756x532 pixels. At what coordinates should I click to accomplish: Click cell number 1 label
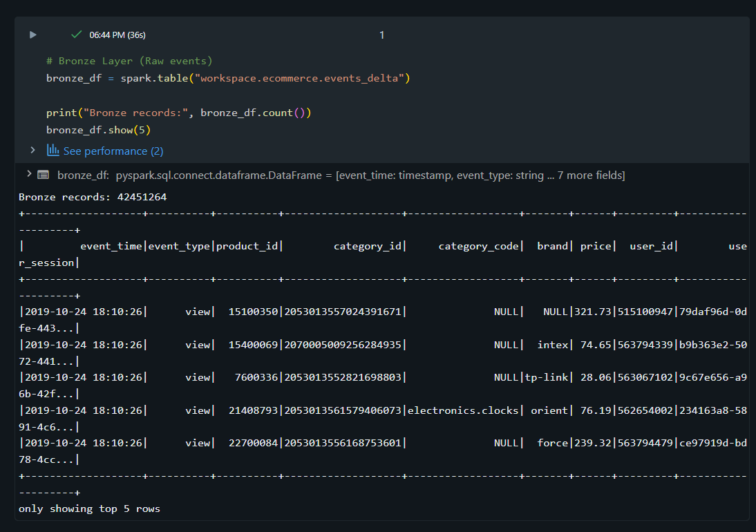click(x=382, y=35)
